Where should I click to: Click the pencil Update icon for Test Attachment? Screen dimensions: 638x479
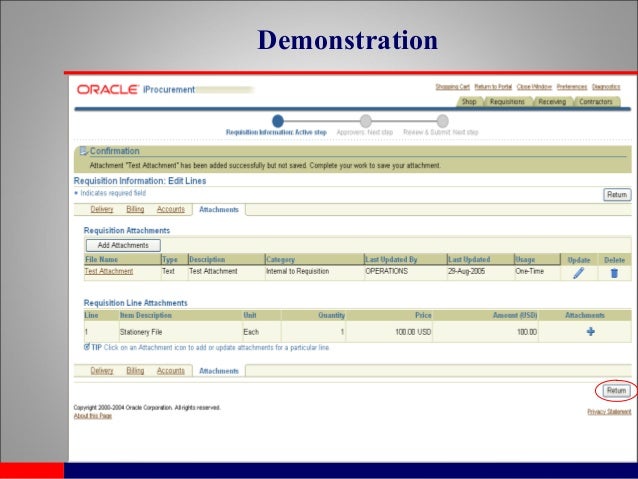(578, 272)
